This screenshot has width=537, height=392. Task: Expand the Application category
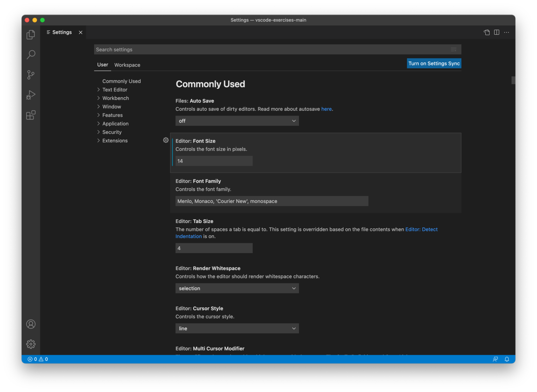click(115, 124)
